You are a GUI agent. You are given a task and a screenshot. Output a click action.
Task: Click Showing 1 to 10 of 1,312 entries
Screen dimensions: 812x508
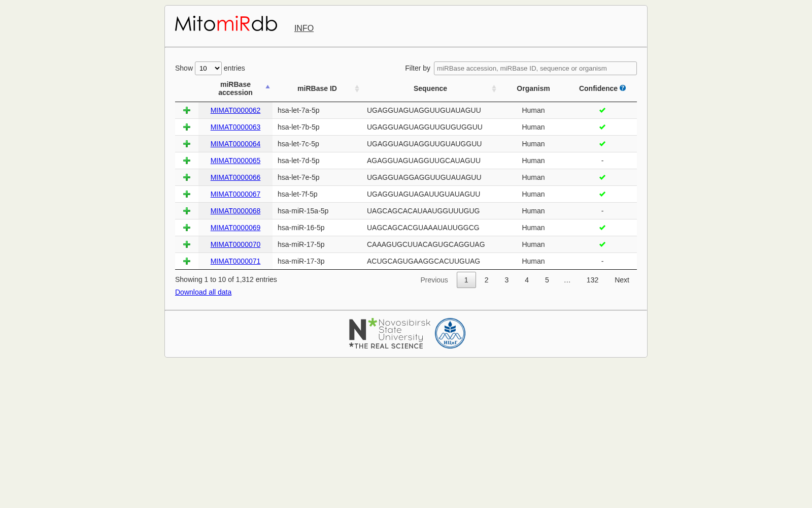226,279
